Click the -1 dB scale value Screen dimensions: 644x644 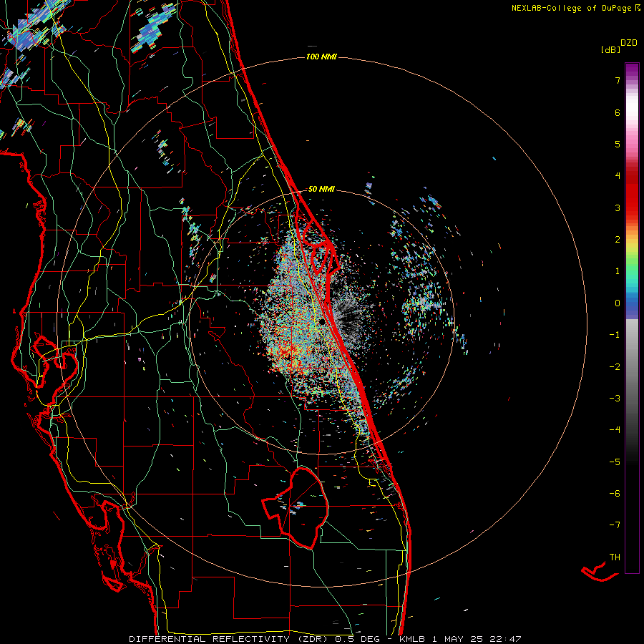tap(615, 335)
